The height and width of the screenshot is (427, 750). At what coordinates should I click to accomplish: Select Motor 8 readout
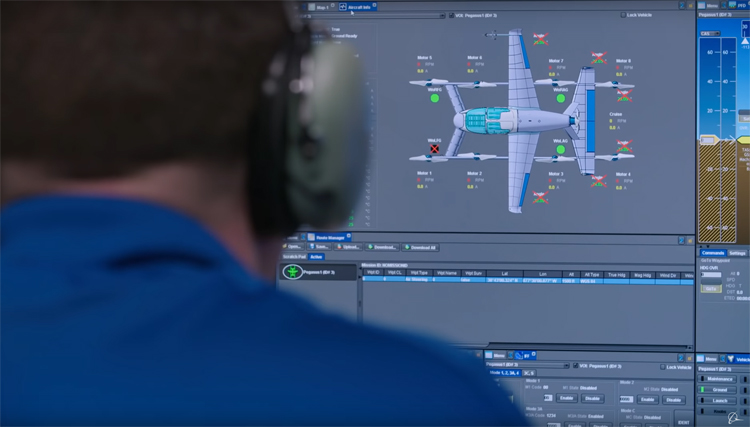(623, 67)
